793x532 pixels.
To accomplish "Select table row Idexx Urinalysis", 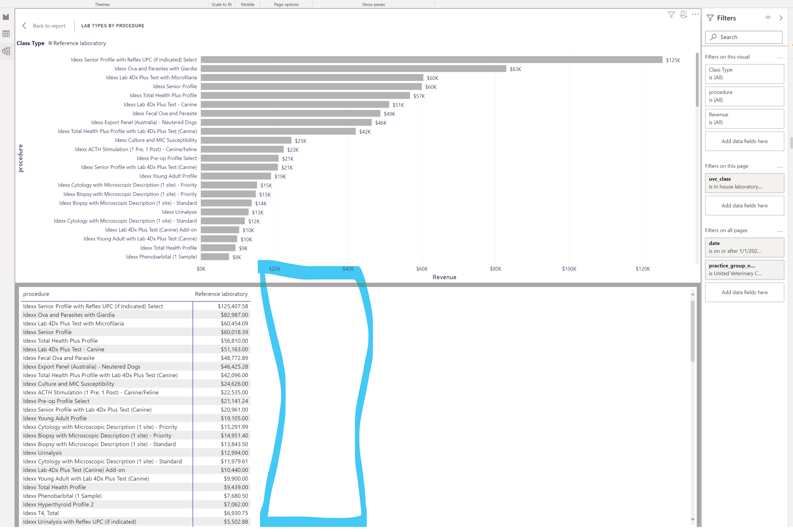I will [135, 453].
